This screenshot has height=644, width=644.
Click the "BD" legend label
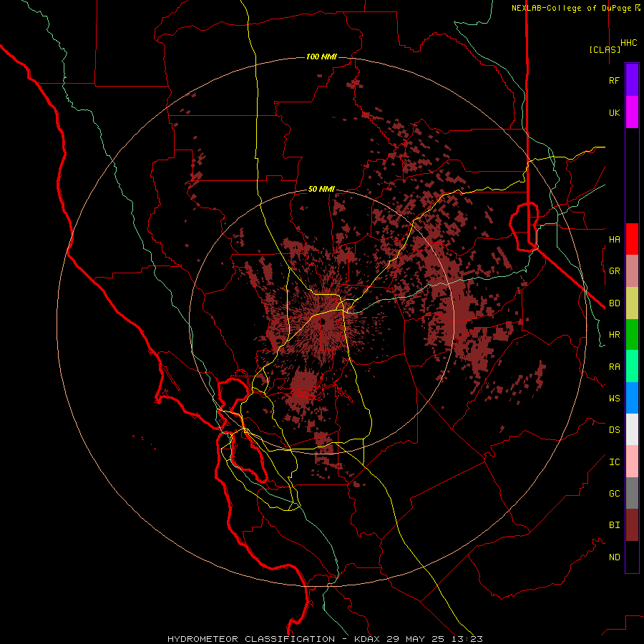coord(614,303)
